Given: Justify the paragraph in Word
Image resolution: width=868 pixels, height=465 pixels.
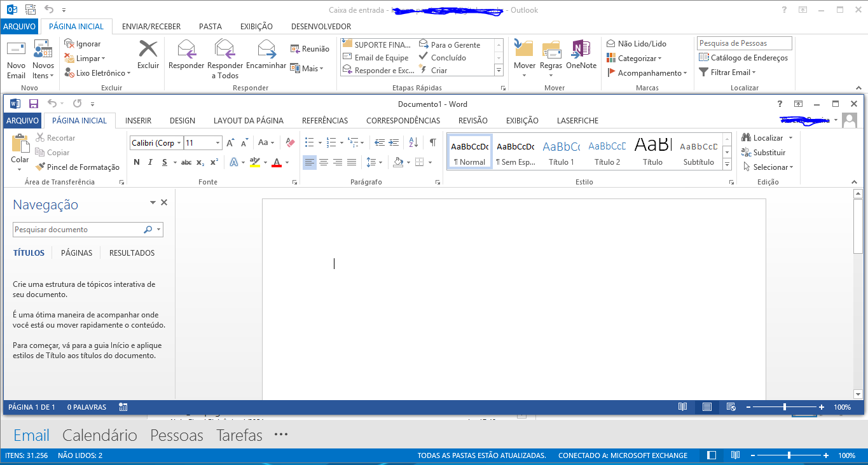Looking at the screenshot, I should [352, 162].
